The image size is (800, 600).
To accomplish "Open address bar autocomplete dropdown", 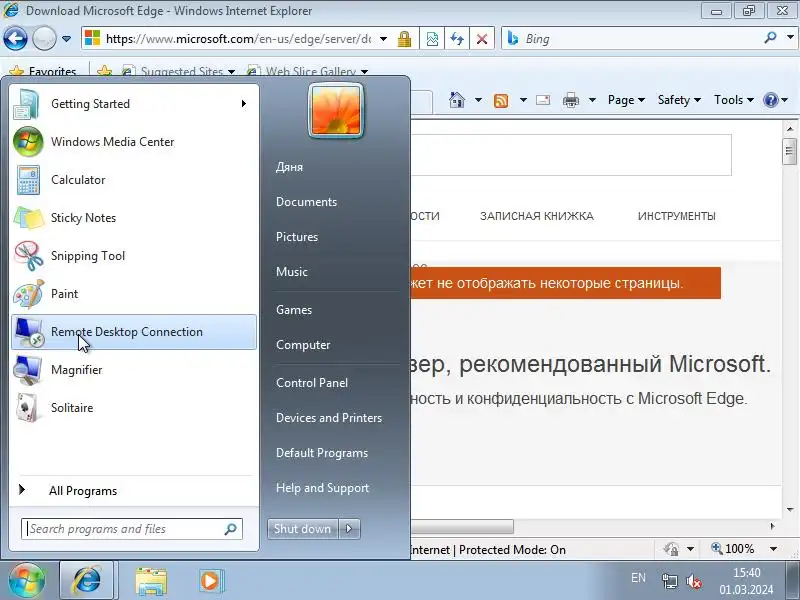I will [383, 39].
